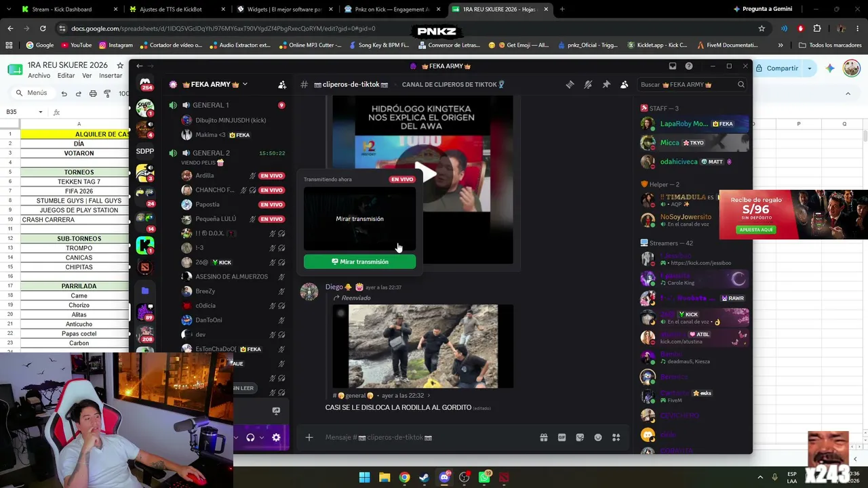Open Discord user settings gear
Screen dimensions: 868x488
pos(276,438)
